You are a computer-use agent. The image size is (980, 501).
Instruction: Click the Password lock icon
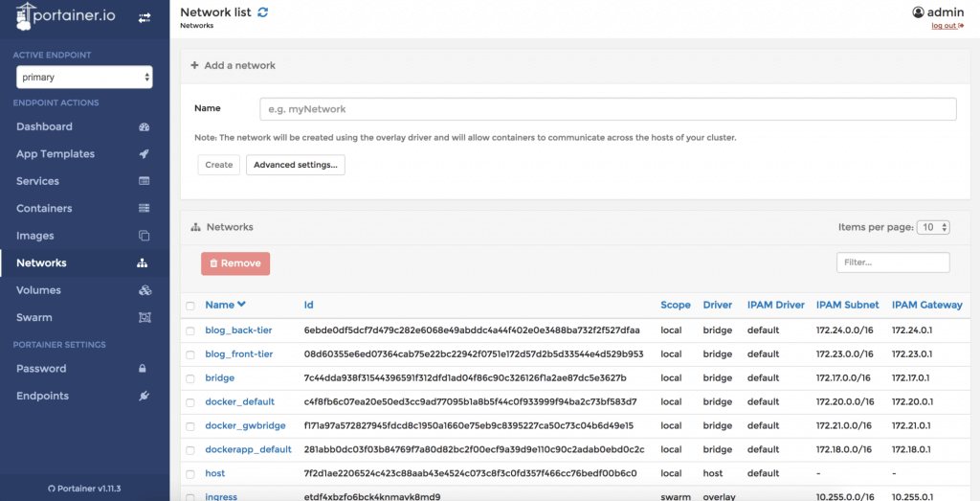(143, 369)
